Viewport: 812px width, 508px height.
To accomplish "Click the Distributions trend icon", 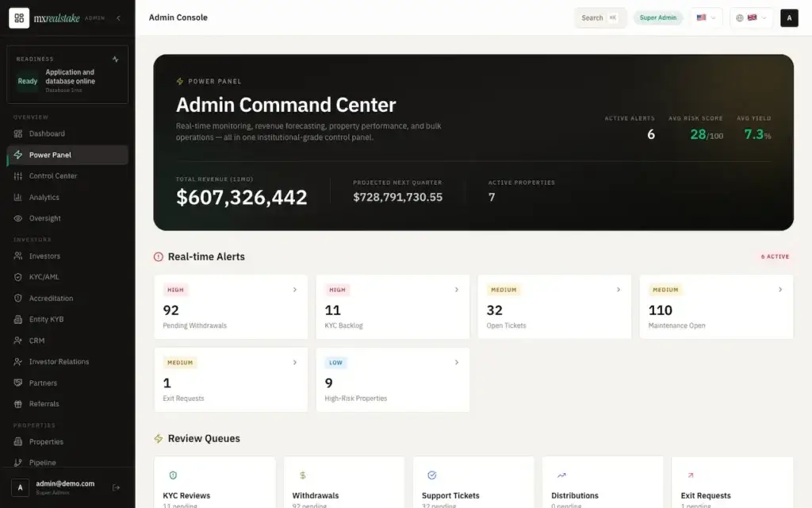I will point(561,475).
